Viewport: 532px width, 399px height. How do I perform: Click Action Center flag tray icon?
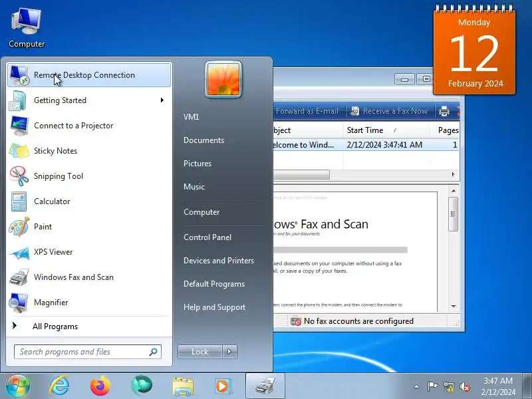432,386
